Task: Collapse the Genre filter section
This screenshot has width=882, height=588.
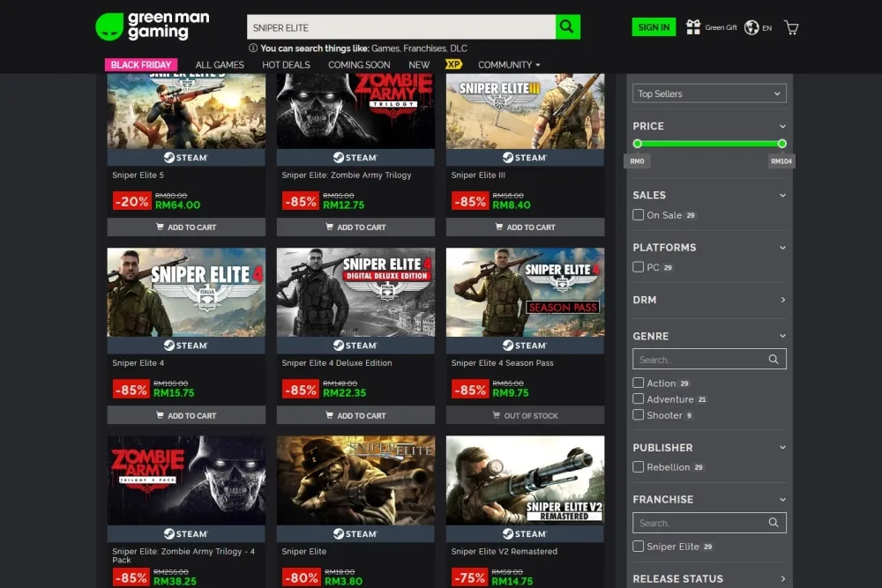Action: 782,336
